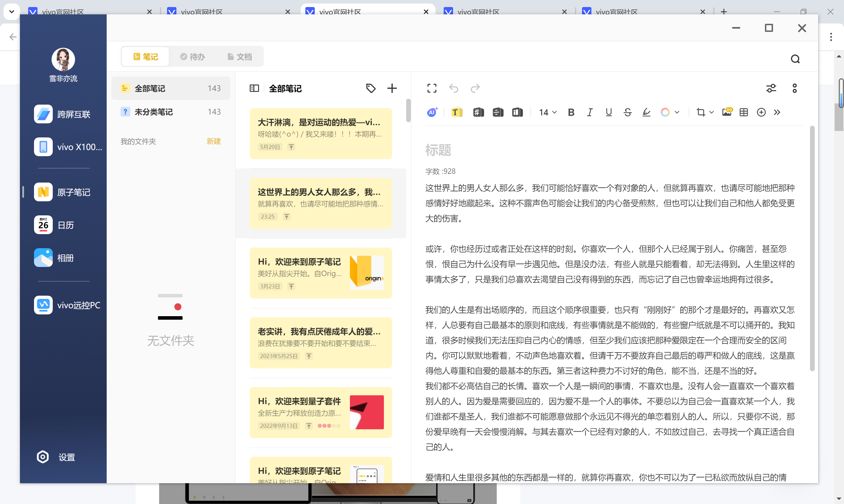The image size is (844, 504).
Task: Open the note 老实讲，我有点厌倦成年人的爱
Action: (x=321, y=343)
